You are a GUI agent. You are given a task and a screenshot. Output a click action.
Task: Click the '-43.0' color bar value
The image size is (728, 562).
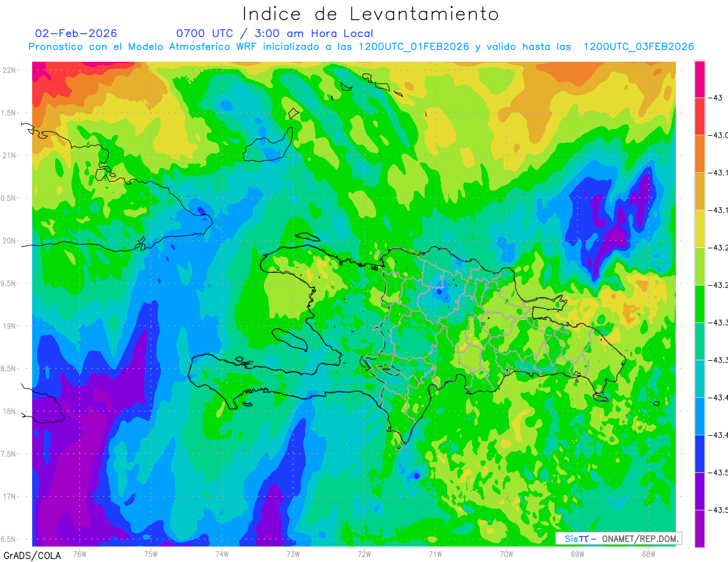[x=718, y=135]
